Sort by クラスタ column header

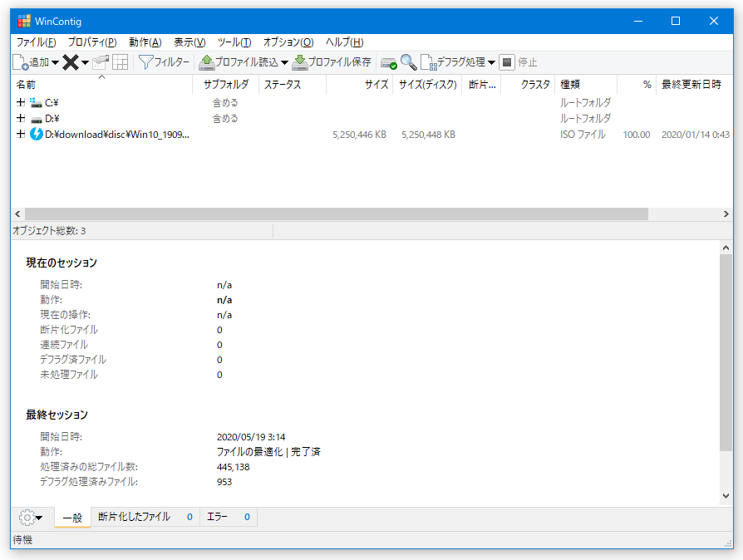pyautogui.click(x=529, y=84)
